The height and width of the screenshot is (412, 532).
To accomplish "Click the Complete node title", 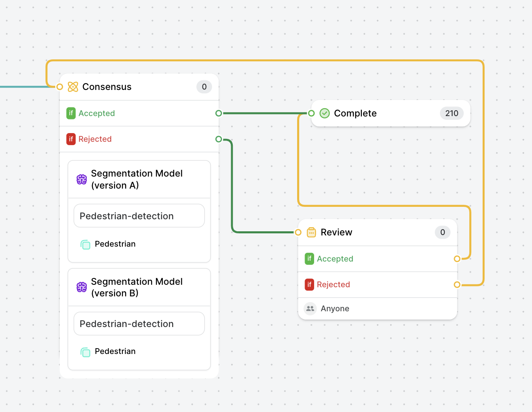I will coord(355,113).
